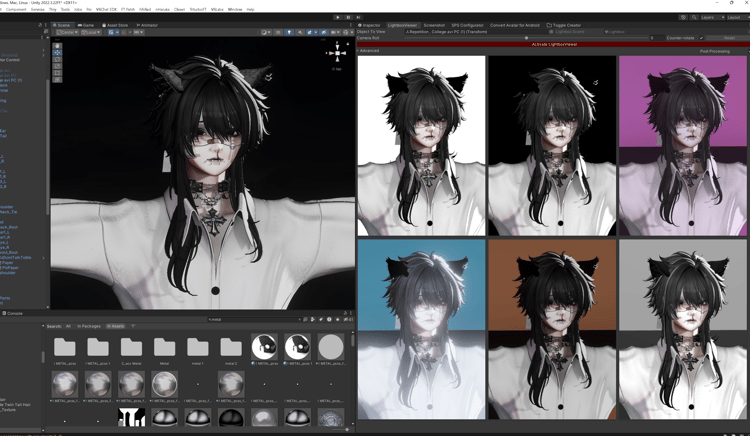
Task: Select the All search filter
Action: pyautogui.click(x=68, y=326)
